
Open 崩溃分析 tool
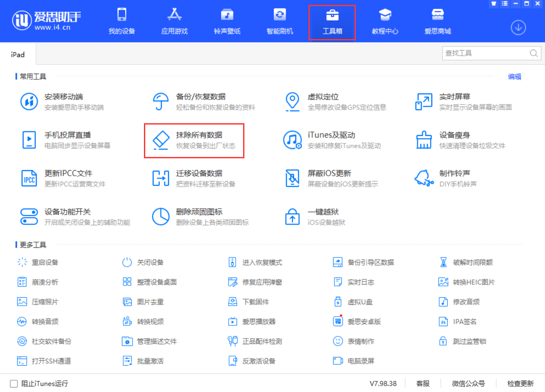pos(37,282)
